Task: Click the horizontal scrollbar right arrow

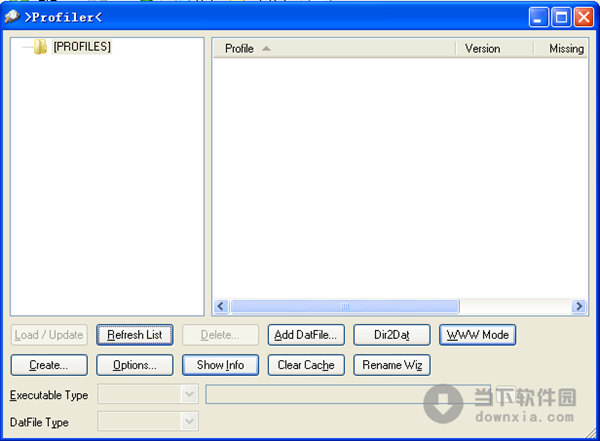Action: tap(578, 306)
